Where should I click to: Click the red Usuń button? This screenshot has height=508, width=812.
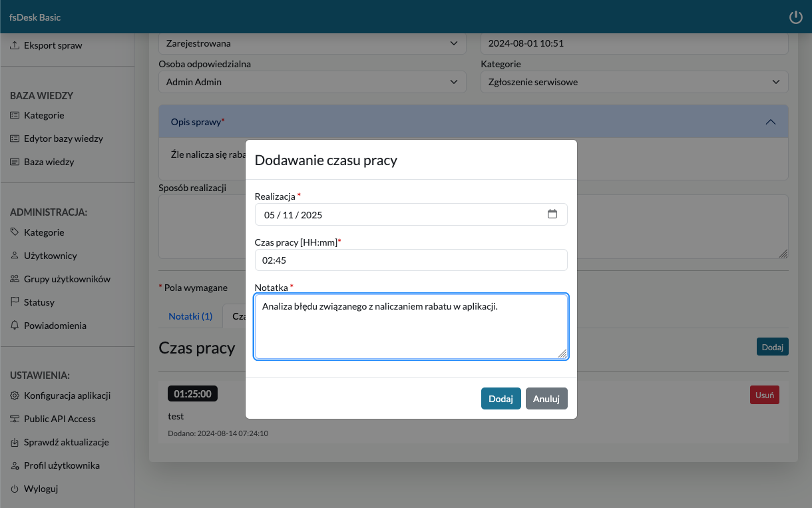click(x=764, y=395)
